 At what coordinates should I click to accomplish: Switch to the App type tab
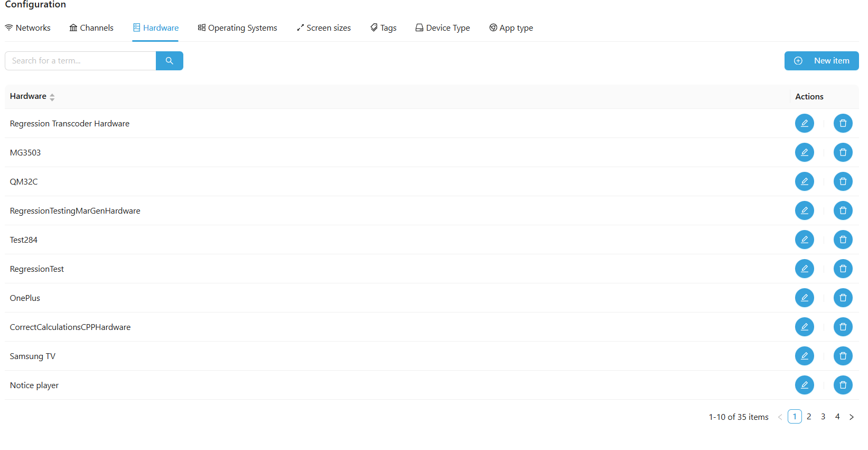(511, 28)
